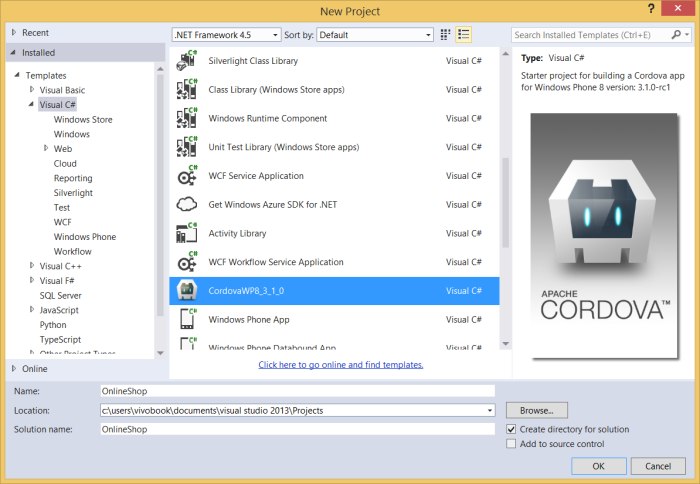Open the dialog help question mark
Screen dimensions: 700x484
coord(651,8)
